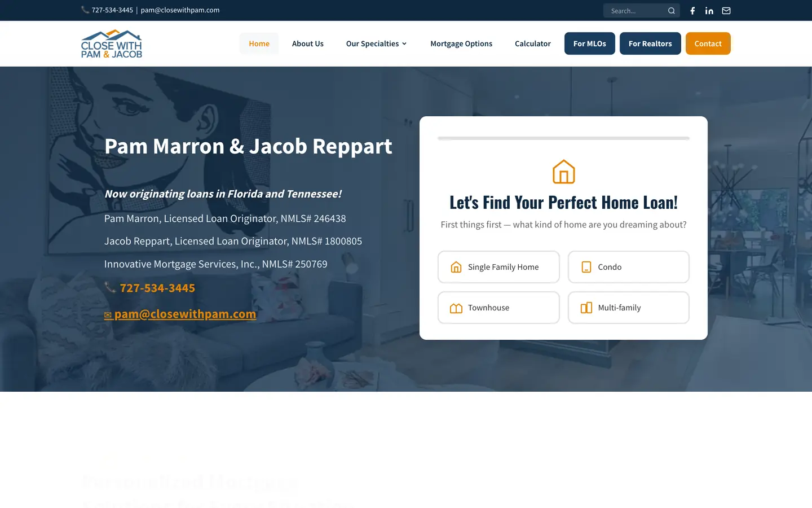The height and width of the screenshot is (508, 812).
Task: Click the orange house icon above the loan heading
Action: click(x=564, y=172)
